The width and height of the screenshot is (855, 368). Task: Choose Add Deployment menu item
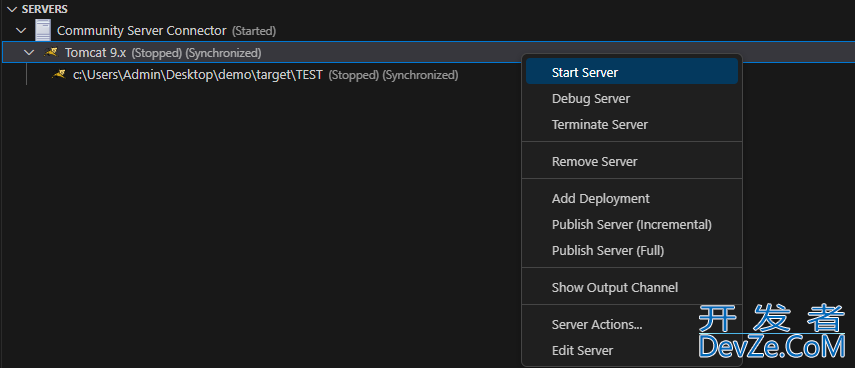(x=631, y=199)
